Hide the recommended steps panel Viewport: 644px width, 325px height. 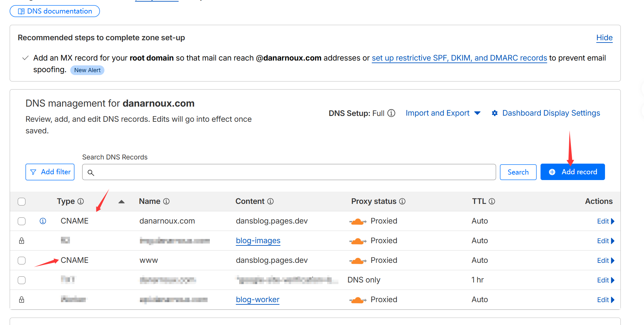604,38
